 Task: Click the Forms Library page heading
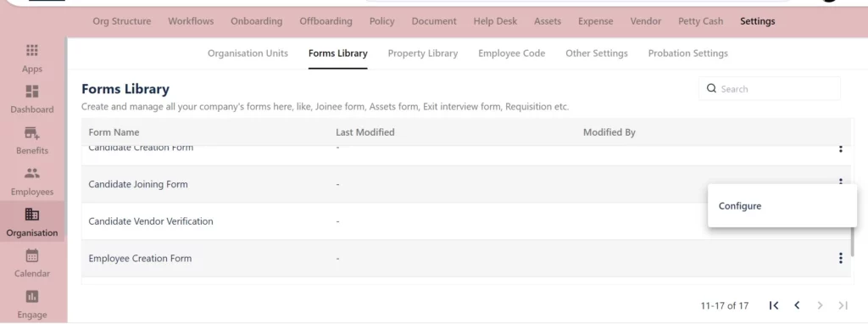click(125, 88)
